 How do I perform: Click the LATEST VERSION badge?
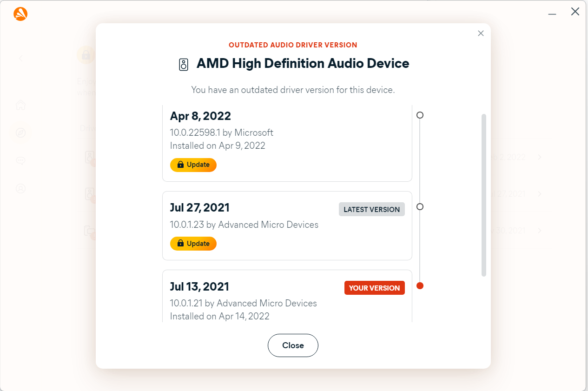pos(372,209)
